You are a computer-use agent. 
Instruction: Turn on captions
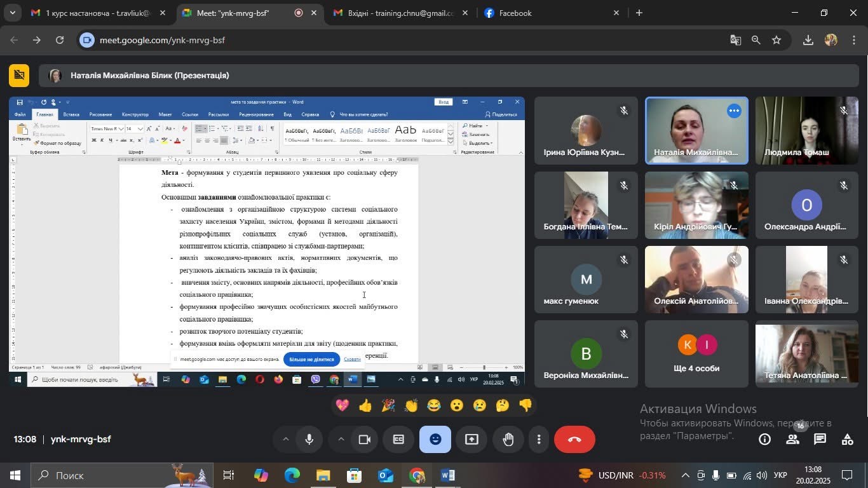398,440
